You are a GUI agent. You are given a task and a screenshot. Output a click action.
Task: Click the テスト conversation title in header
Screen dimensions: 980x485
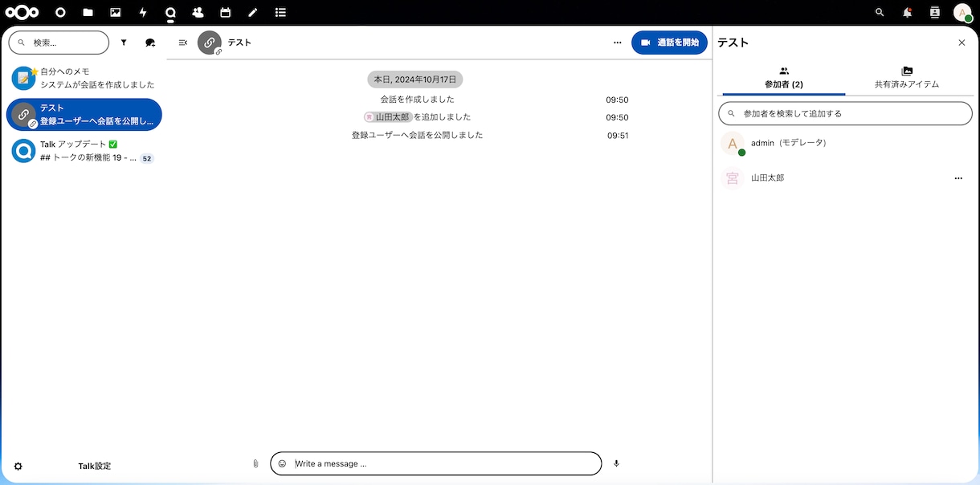tap(239, 43)
